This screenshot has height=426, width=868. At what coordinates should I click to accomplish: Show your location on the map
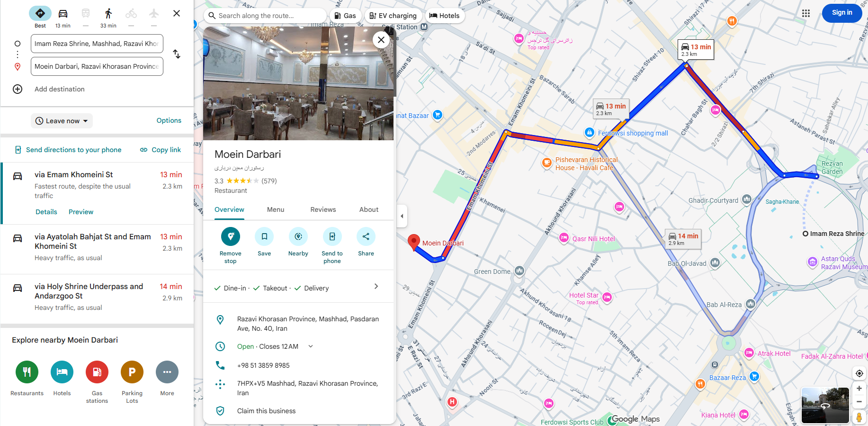[859, 373]
